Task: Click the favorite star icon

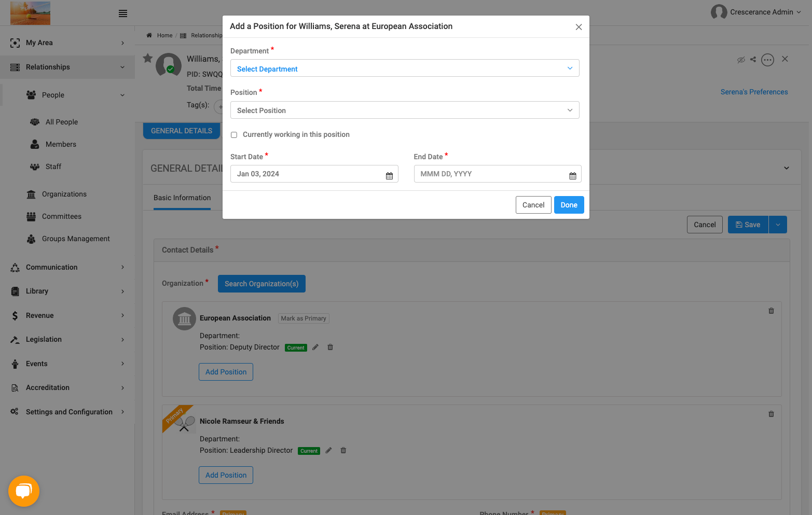Action: point(148,58)
